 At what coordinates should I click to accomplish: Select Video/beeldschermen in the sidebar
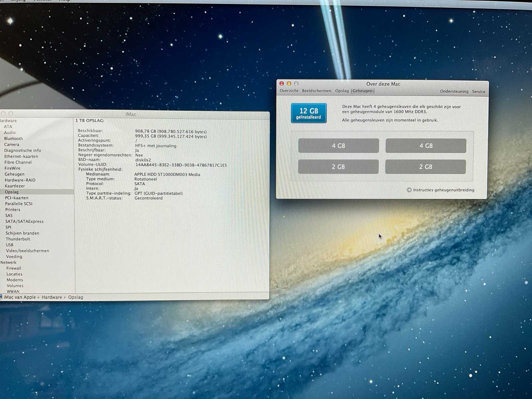(x=27, y=251)
